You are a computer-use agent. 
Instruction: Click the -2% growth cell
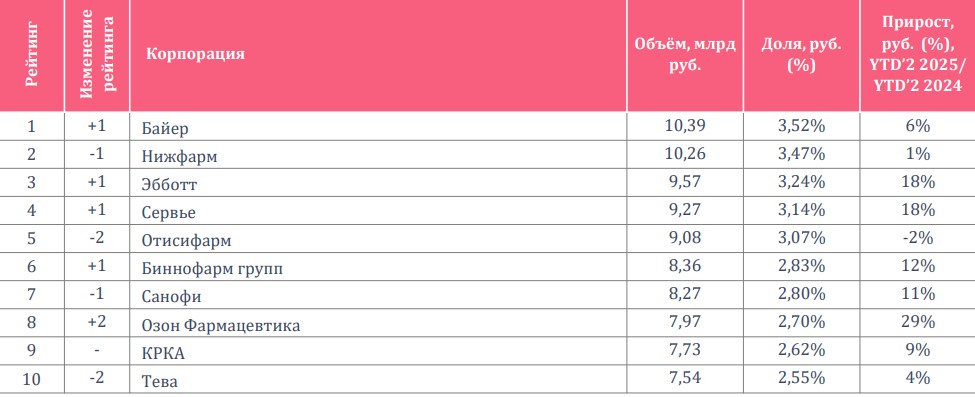[917, 238]
